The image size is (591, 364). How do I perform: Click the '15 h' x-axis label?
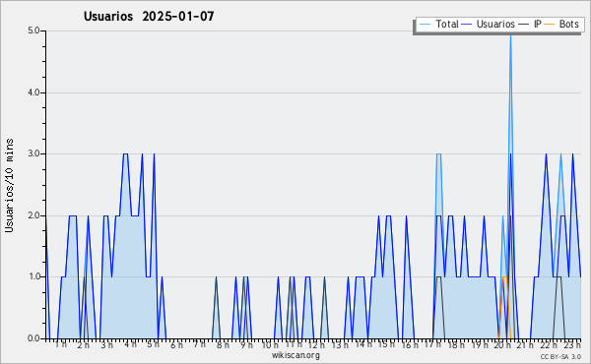[386, 344]
